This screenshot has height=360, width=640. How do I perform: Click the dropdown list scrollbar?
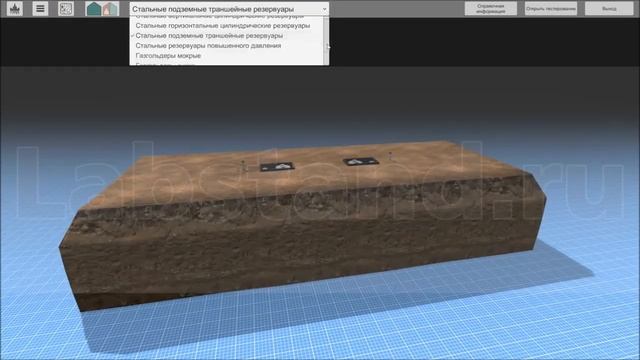point(326,40)
